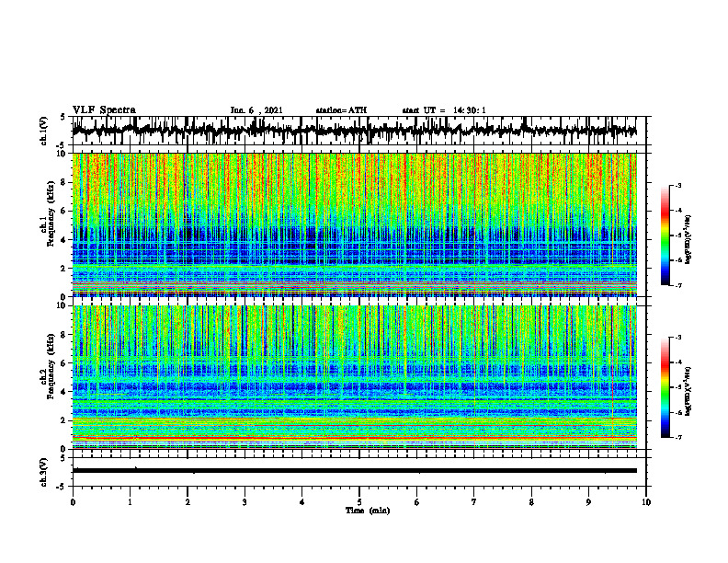The image size is (728, 563).
Task: Click the "10" minute tick on time axis
Action: coord(646,502)
